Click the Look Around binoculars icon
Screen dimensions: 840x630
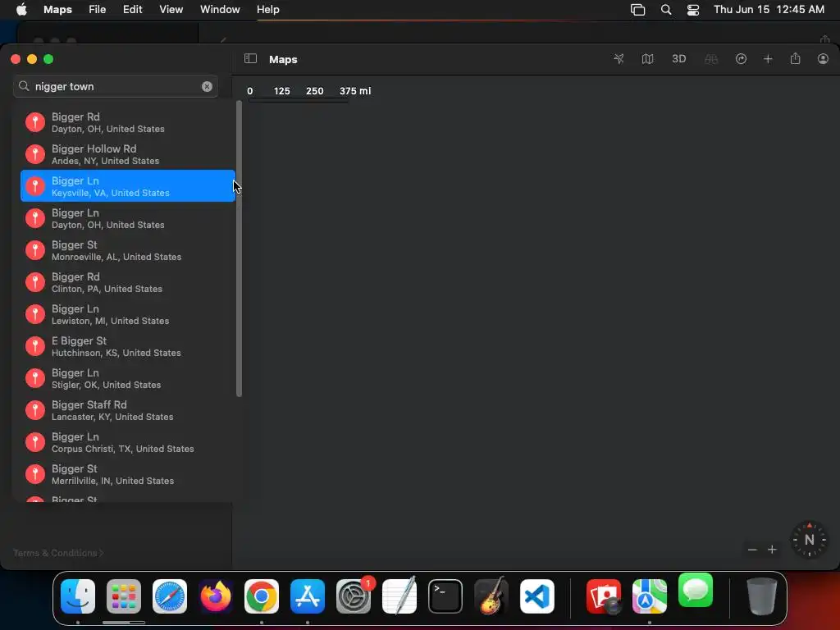click(x=711, y=59)
